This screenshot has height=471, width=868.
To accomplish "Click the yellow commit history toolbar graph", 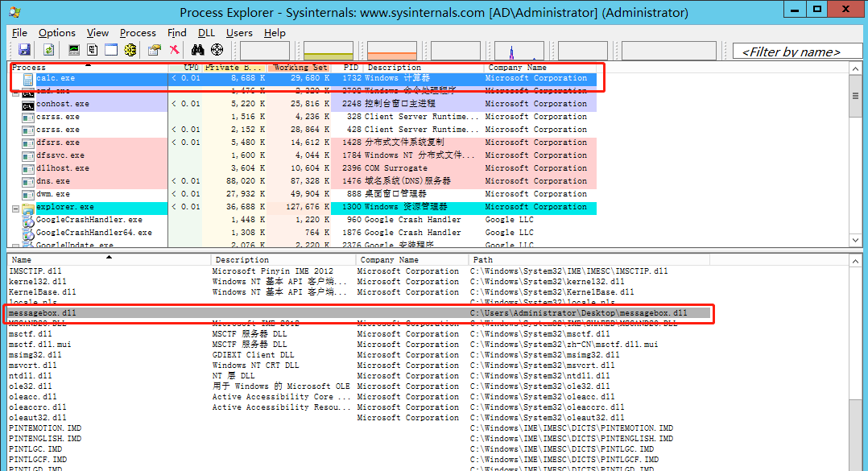I will pyautogui.click(x=329, y=51).
